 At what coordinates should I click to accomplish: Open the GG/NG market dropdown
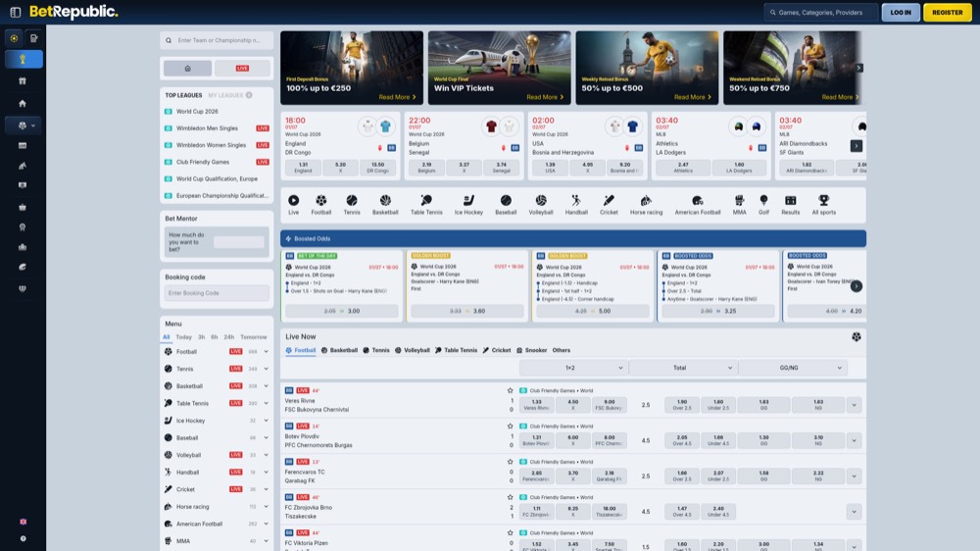[793, 368]
